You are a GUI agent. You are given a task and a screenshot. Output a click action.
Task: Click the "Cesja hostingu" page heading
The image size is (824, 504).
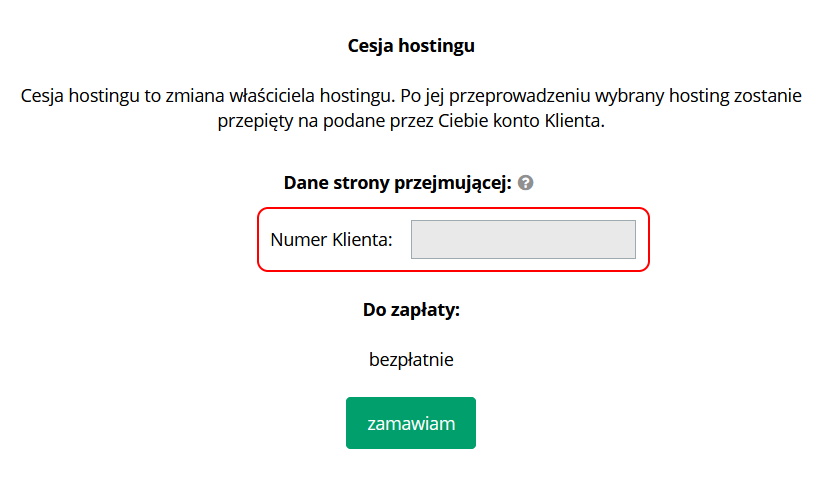pos(411,45)
